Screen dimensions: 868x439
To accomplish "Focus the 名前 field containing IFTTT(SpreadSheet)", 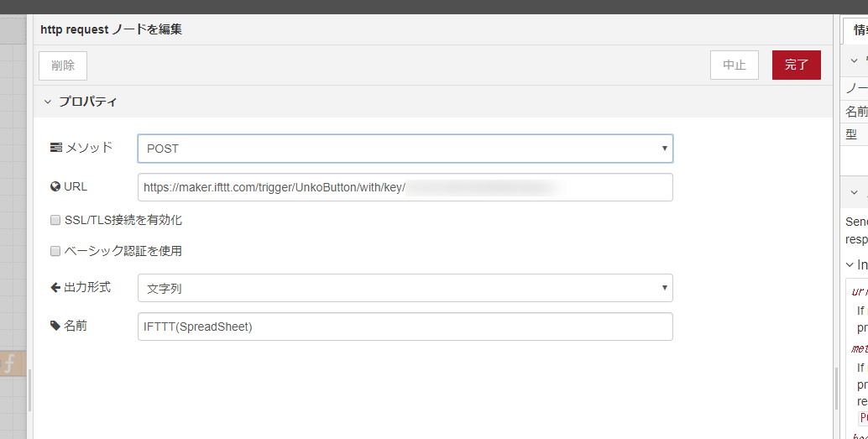I will point(405,327).
